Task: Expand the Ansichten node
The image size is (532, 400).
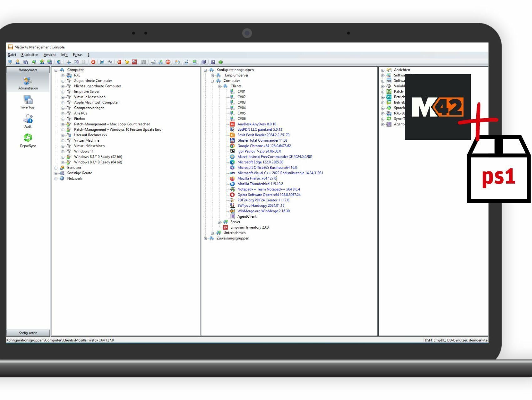Action: pyautogui.click(x=383, y=70)
